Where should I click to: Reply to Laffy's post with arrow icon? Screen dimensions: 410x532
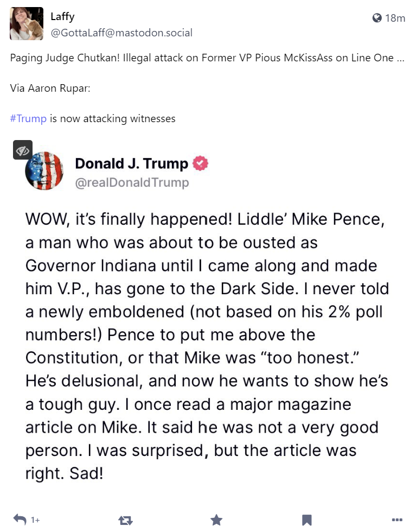click(20, 520)
